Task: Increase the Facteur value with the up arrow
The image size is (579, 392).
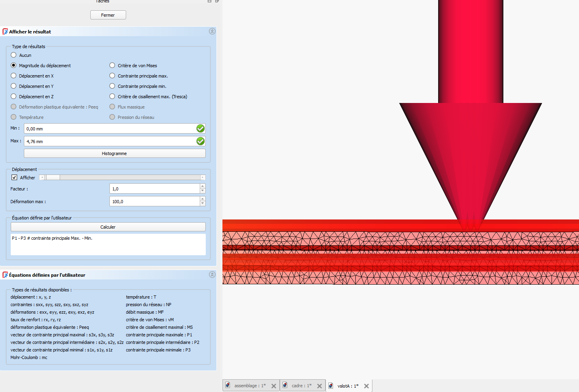Action: pos(203,186)
